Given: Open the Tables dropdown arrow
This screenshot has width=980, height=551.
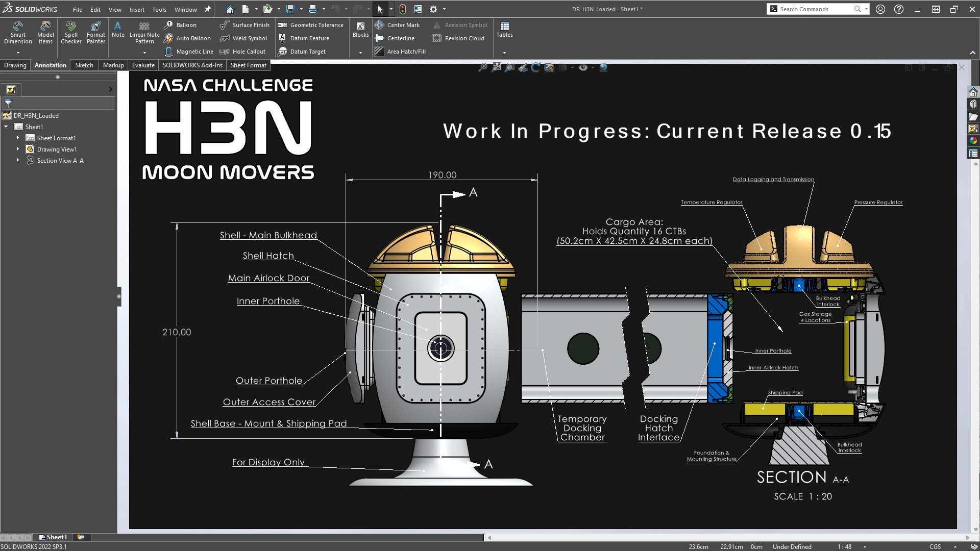Looking at the screenshot, I should coord(504,52).
